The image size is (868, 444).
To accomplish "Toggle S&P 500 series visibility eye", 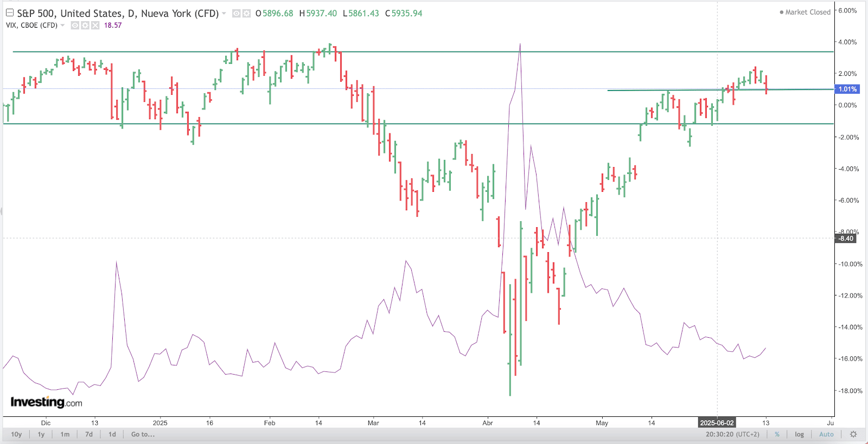I will pos(237,14).
